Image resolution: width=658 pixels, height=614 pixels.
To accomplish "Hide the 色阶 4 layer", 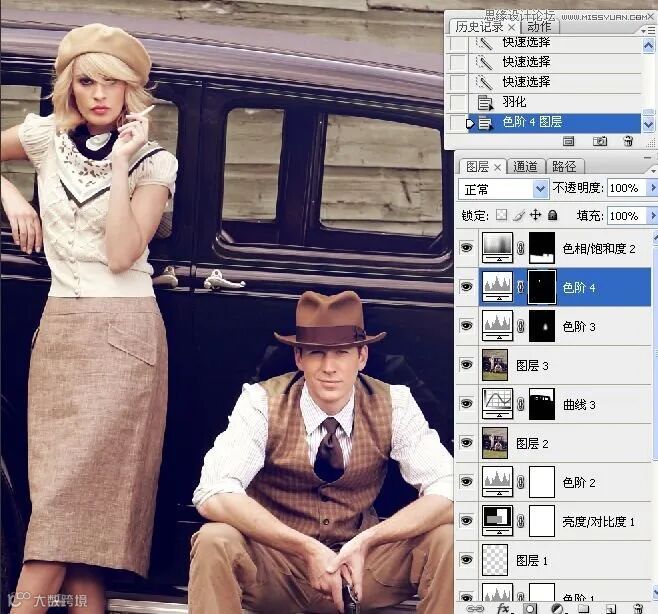I will coord(466,287).
